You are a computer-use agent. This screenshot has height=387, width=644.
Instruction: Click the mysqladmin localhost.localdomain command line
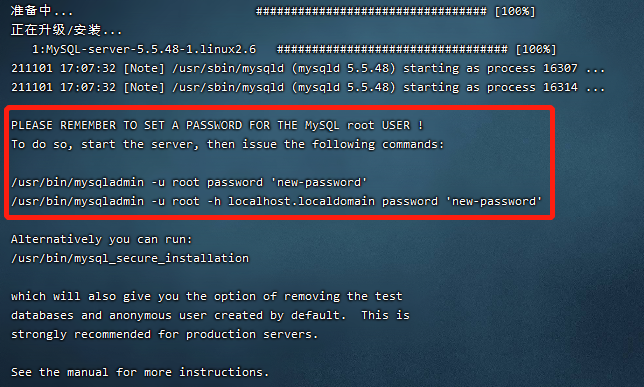(276, 201)
